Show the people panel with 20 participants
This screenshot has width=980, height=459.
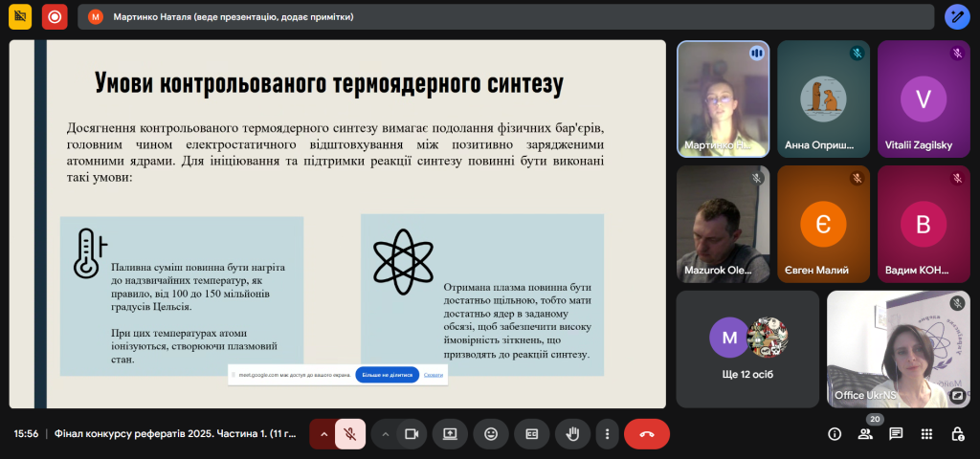click(x=865, y=433)
